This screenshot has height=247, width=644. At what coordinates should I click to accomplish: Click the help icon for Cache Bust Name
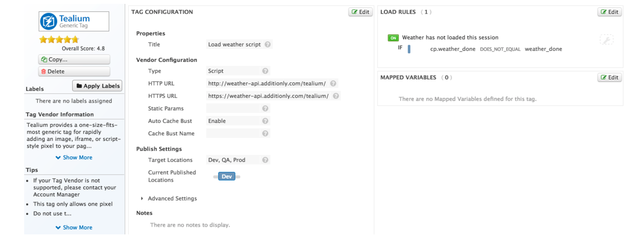point(265,134)
